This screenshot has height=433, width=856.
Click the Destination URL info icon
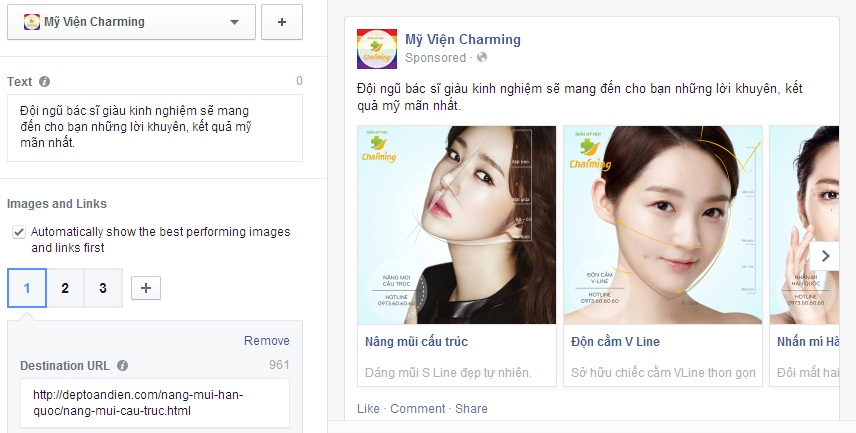[123, 366]
